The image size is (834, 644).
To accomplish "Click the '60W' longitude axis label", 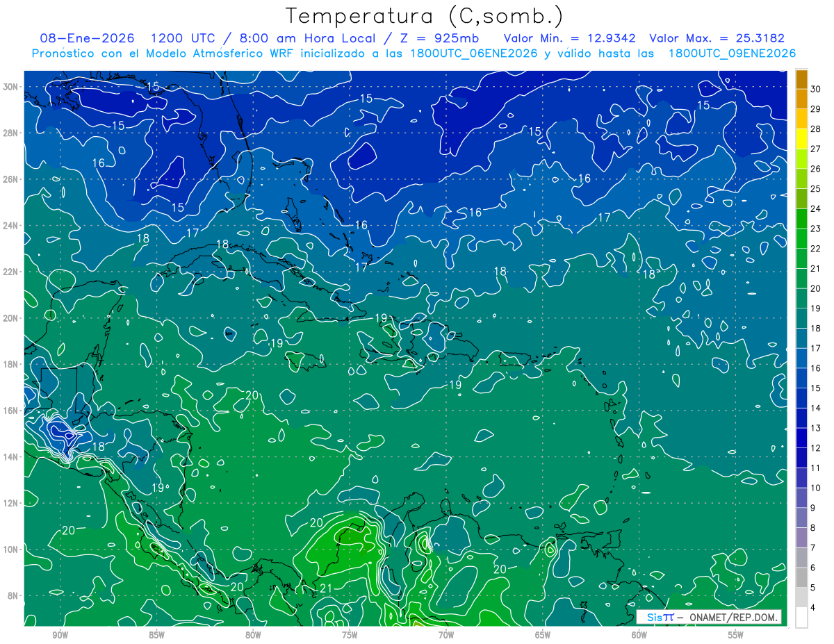I will tap(639, 635).
